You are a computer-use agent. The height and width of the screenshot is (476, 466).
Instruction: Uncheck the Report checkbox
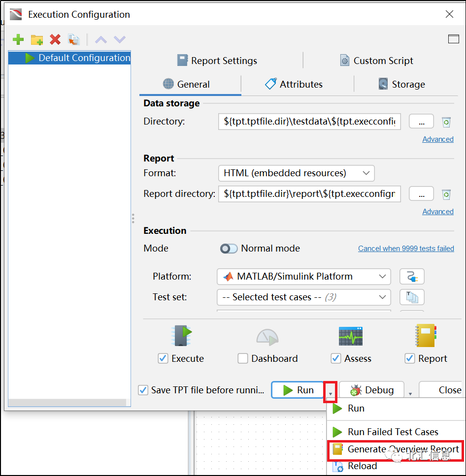[x=410, y=358]
